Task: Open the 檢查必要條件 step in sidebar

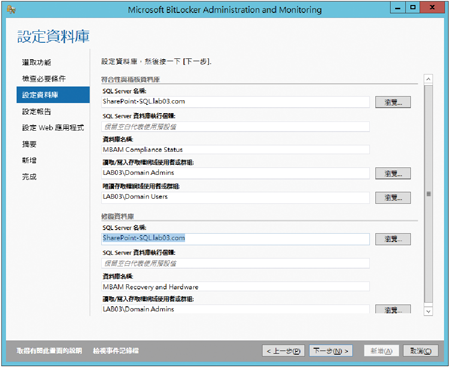Action: pyautogui.click(x=44, y=79)
